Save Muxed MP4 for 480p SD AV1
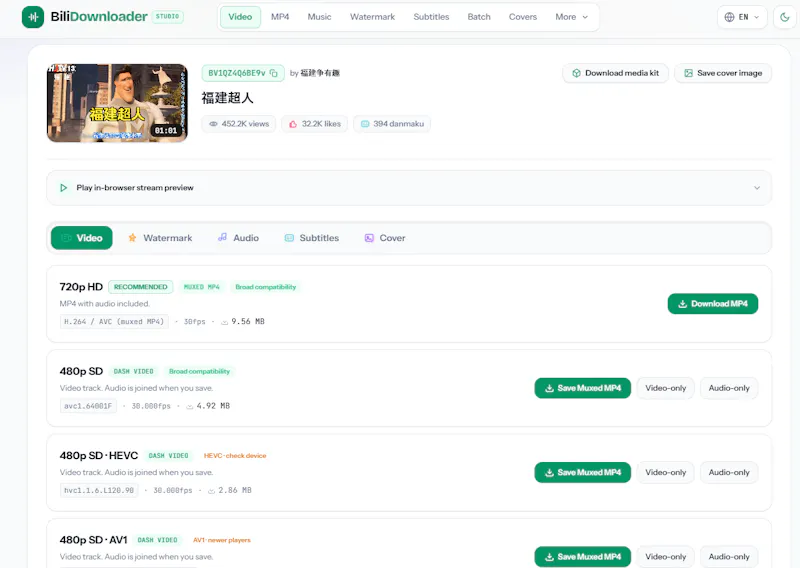800x568 pixels. click(x=583, y=557)
